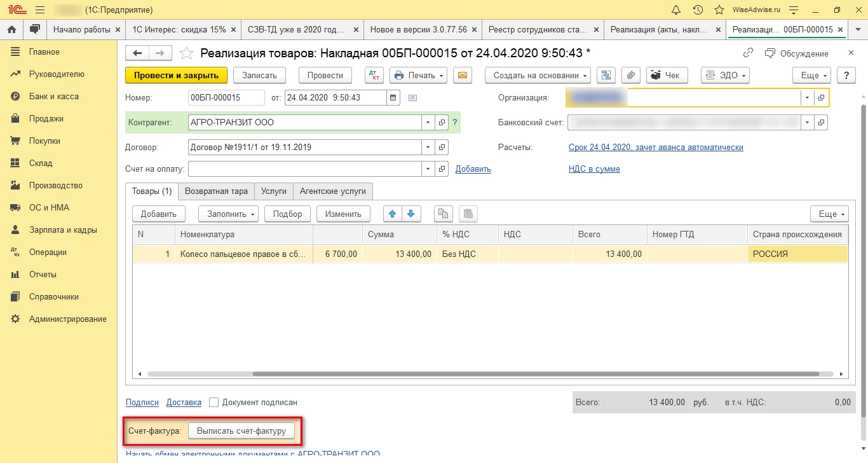The width and height of the screenshot is (868, 463).
Task: Open the 1C main menu hamburger icon
Action: pyautogui.click(x=40, y=10)
